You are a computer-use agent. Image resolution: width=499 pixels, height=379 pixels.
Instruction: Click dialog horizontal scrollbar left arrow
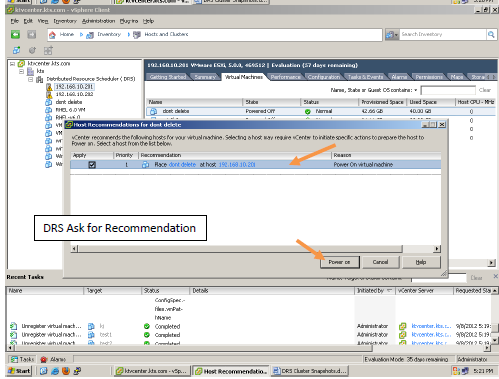pos(75,249)
